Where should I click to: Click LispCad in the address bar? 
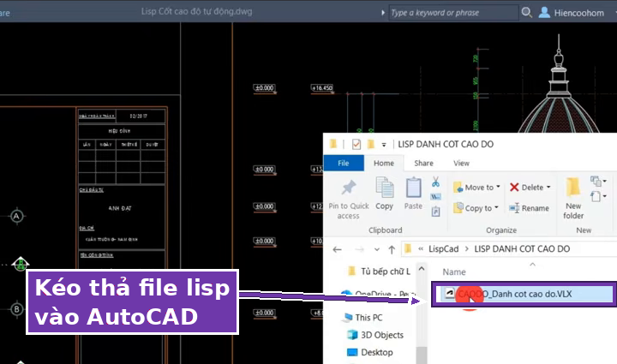444,249
